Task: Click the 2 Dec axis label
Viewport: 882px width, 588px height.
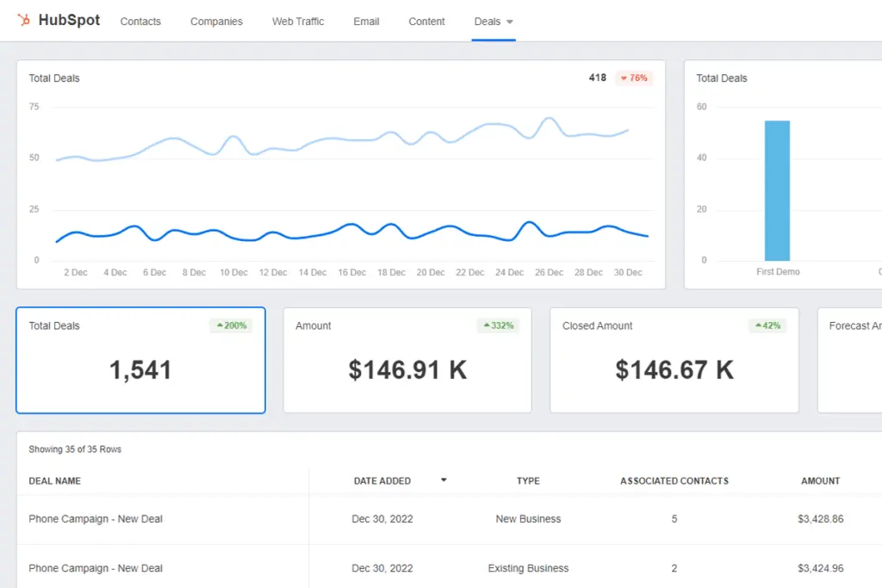Action: [x=76, y=272]
